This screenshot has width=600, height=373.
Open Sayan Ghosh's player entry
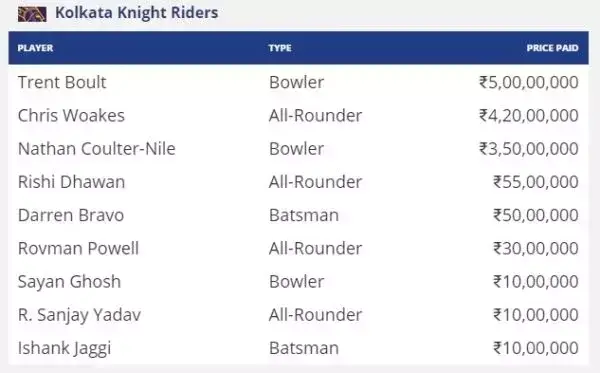point(69,282)
